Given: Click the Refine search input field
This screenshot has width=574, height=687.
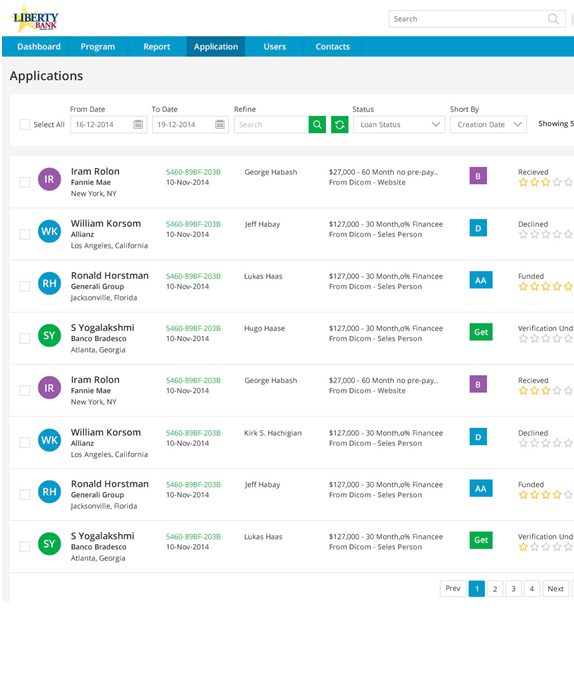Looking at the screenshot, I should pyautogui.click(x=271, y=124).
